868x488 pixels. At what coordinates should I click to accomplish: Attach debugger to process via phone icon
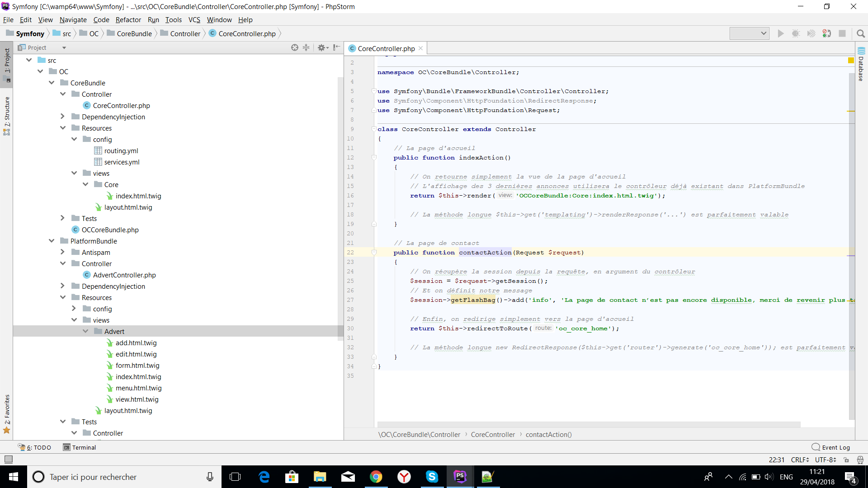pyautogui.click(x=827, y=33)
